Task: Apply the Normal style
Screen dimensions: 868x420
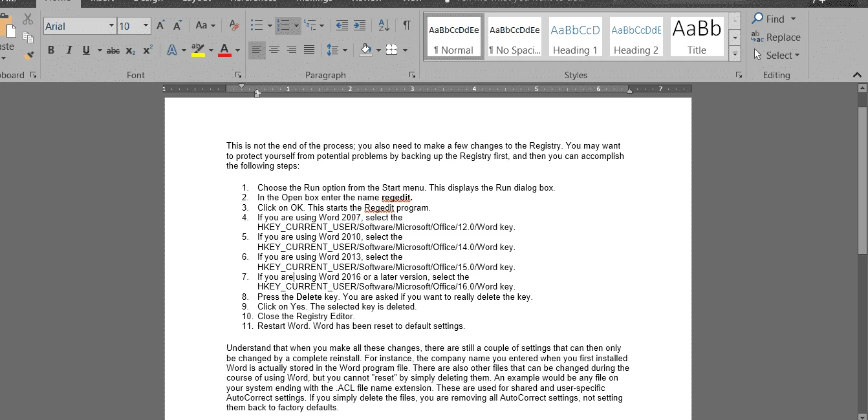Action: click(453, 36)
